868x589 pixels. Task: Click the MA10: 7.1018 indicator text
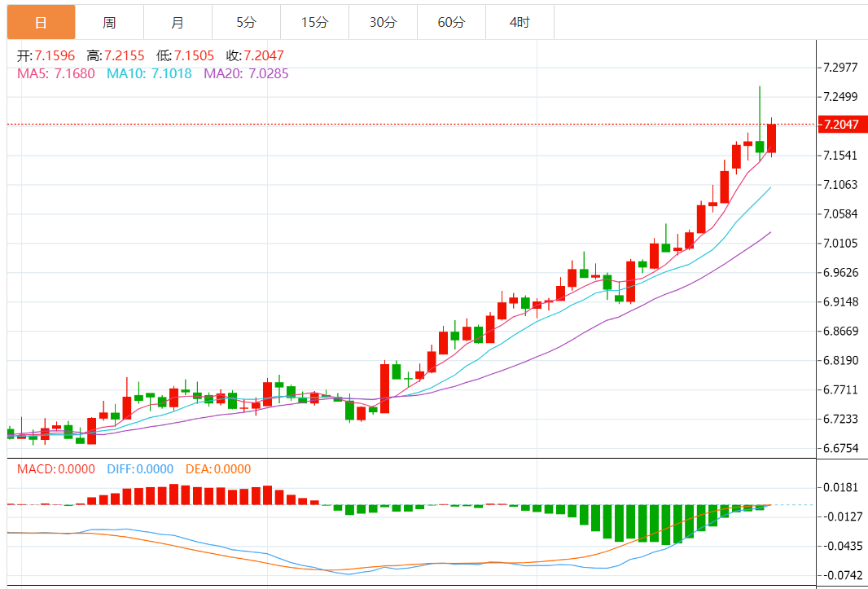[x=150, y=73]
